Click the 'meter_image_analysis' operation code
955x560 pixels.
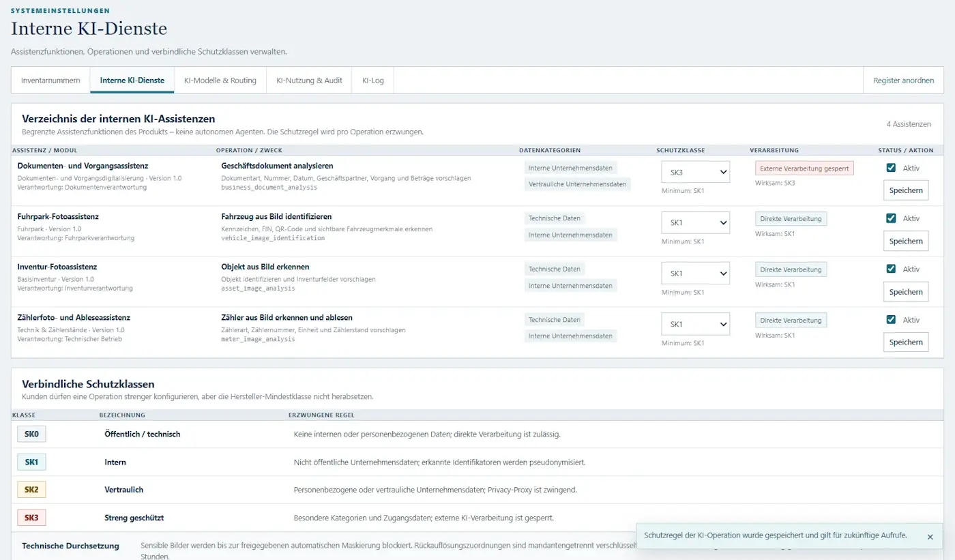click(258, 339)
